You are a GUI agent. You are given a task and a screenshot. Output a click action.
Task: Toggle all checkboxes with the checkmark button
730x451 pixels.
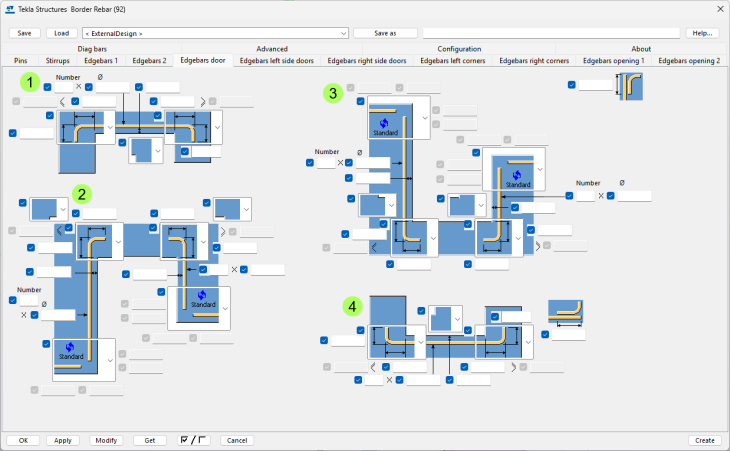coord(194,440)
